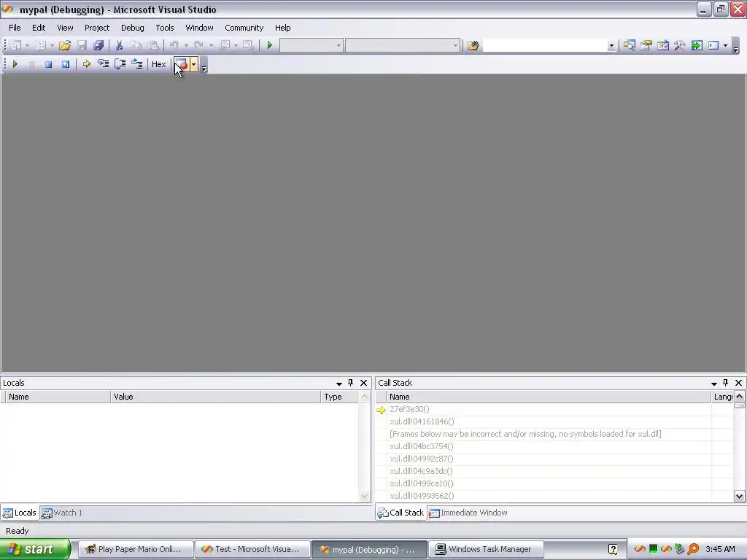The width and height of the screenshot is (747, 560).
Task: Open the Object Browser icon
Action: click(x=663, y=45)
